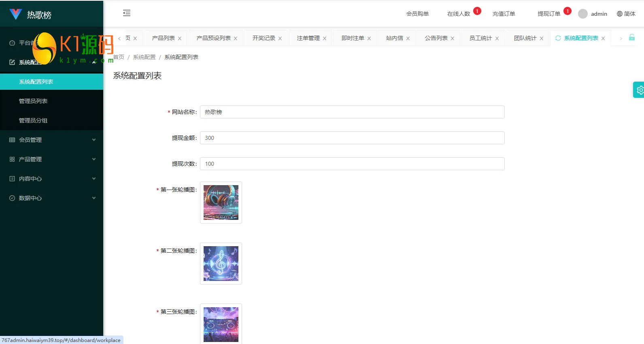644x344 pixels.
Task: Click into the 提现次数 input field
Action: pos(352,164)
